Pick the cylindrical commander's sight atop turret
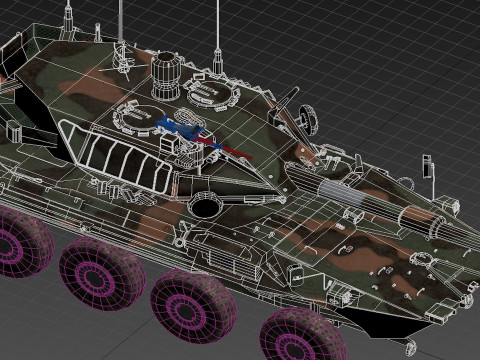The image size is (480, 360). (x=166, y=75)
